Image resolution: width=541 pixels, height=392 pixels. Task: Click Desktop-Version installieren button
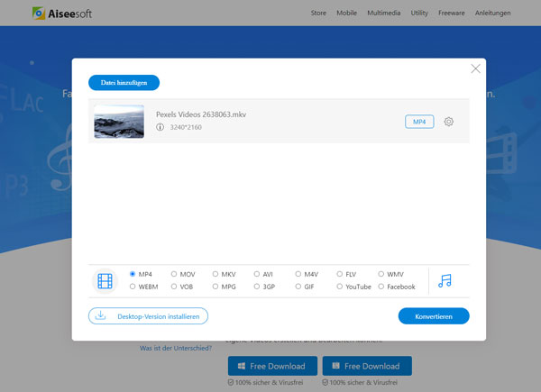149,316
